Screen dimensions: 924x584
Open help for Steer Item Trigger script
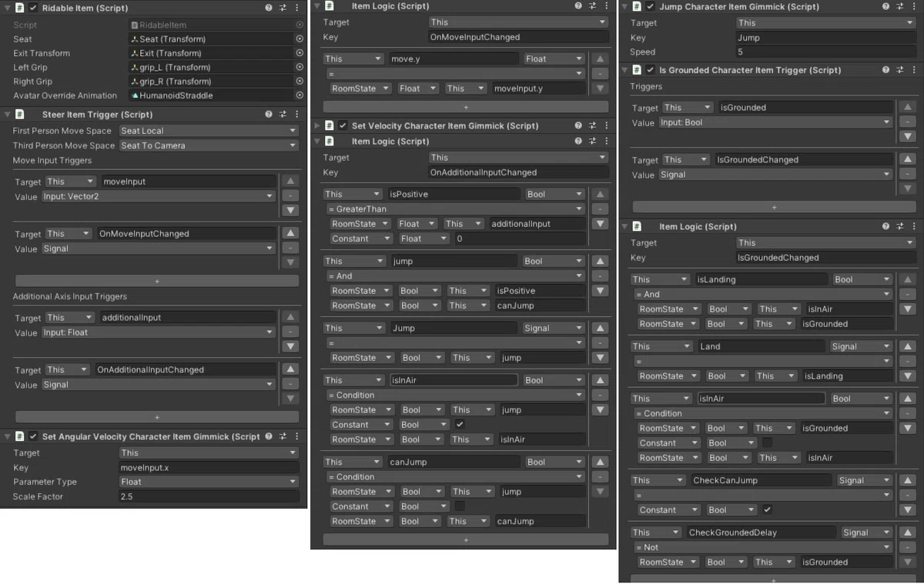(268, 114)
